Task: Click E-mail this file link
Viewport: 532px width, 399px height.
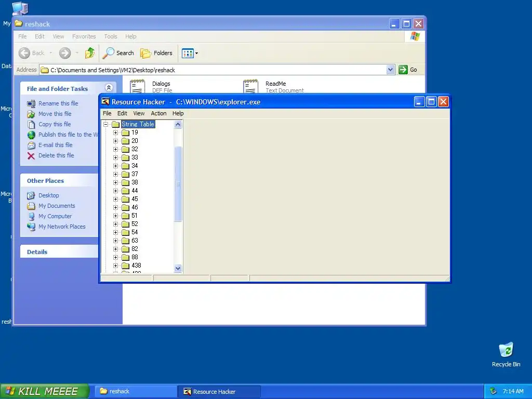Action: click(x=55, y=145)
